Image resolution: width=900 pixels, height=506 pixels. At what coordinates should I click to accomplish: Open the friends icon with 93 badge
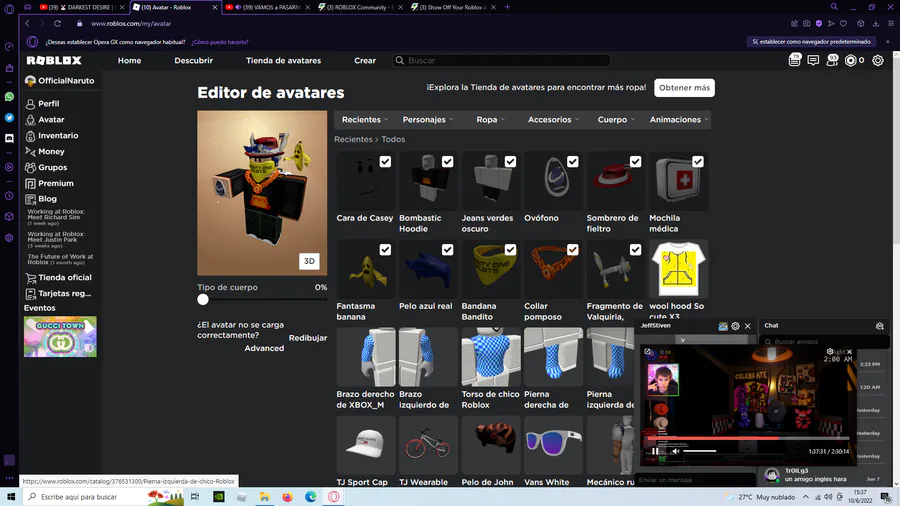point(832,60)
